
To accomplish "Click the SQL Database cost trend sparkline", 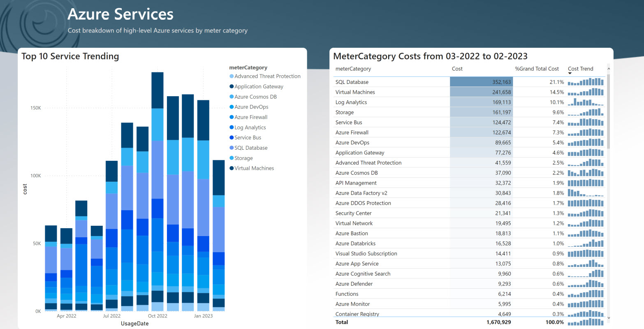I will pos(586,82).
